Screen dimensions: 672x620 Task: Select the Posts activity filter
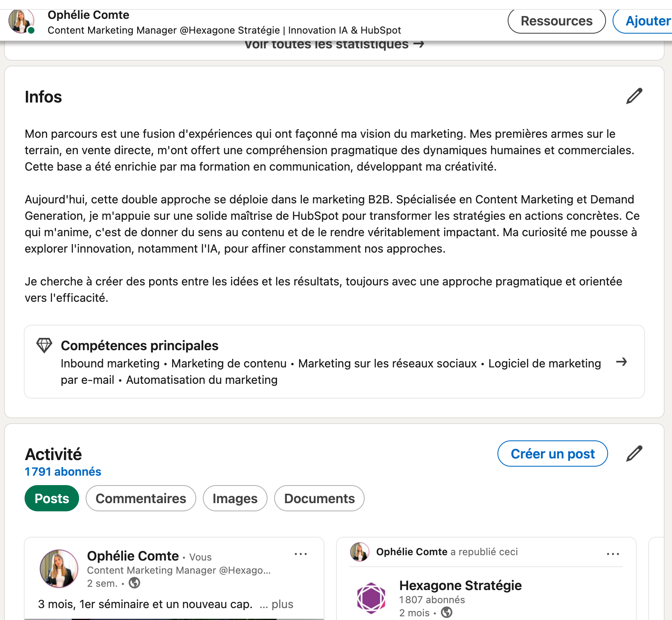coord(52,498)
